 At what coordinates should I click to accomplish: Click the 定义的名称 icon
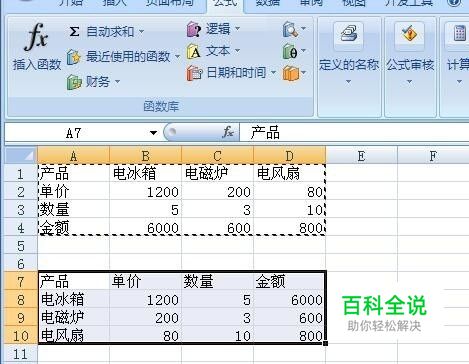349,35
